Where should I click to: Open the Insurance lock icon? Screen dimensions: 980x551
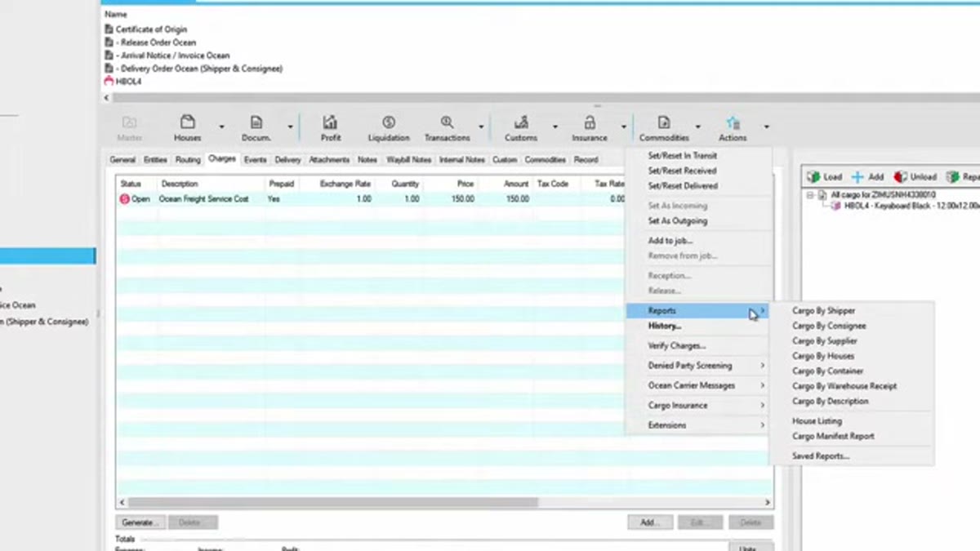(589, 122)
